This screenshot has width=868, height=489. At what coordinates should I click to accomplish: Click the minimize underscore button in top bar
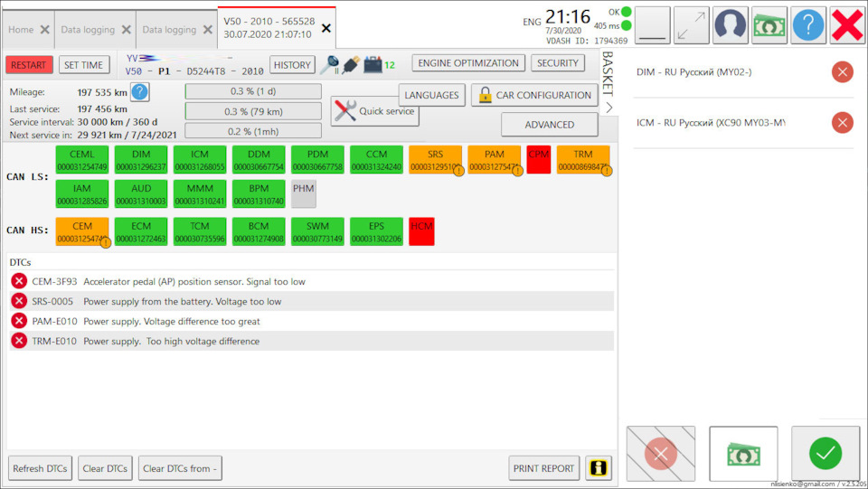click(x=652, y=25)
